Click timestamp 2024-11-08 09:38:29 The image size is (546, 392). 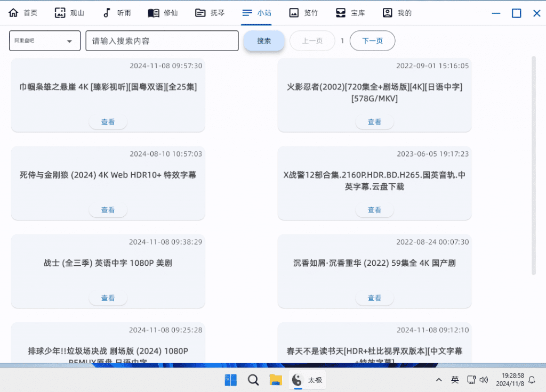165,242
